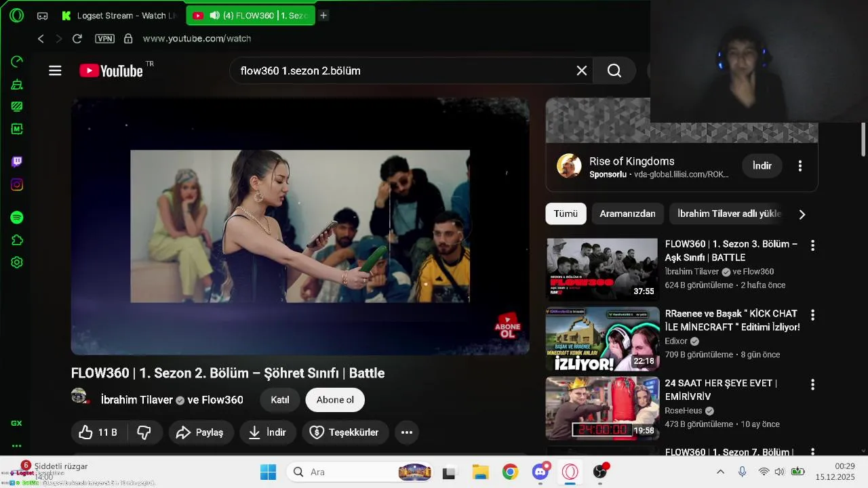Select the FLOW360 YouTube tab

click(250, 16)
